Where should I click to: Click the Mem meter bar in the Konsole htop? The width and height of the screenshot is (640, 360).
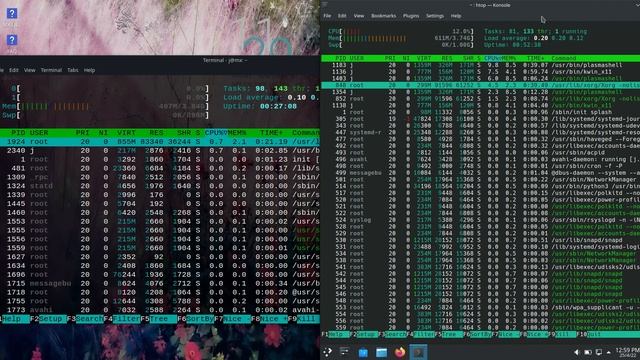pyautogui.click(x=401, y=38)
